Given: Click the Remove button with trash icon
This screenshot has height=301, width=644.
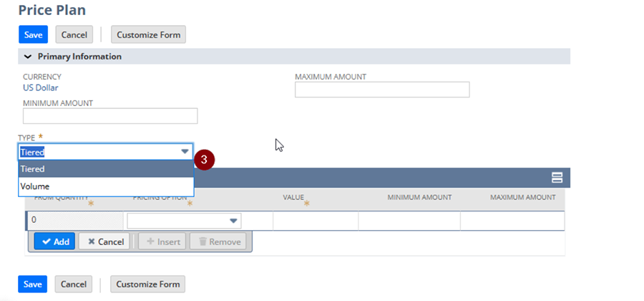Looking at the screenshot, I should pyautogui.click(x=218, y=242).
